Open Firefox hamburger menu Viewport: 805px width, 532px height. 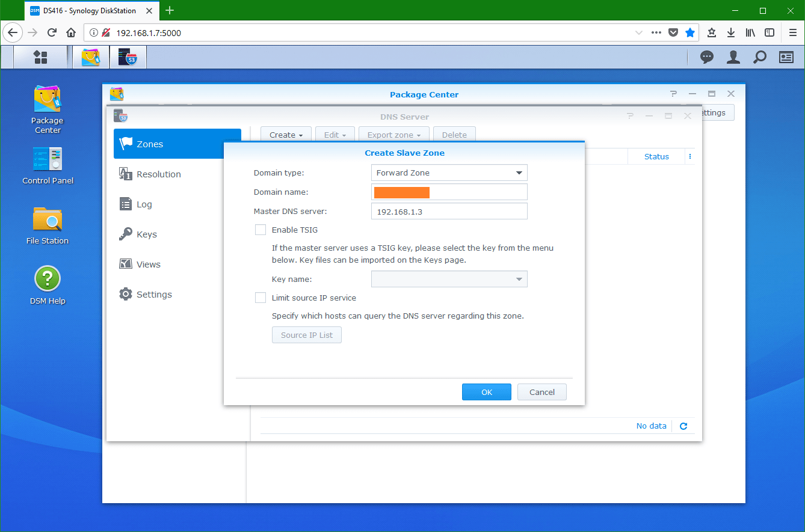point(792,32)
